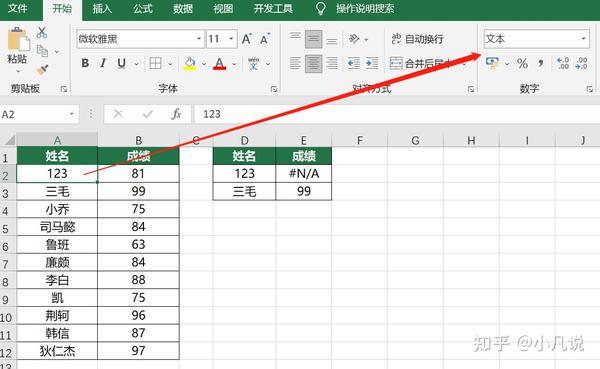Click Increase Decimal icon
Image resolution: width=600 pixels, height=369 pixels.
[x=563, y=63]
